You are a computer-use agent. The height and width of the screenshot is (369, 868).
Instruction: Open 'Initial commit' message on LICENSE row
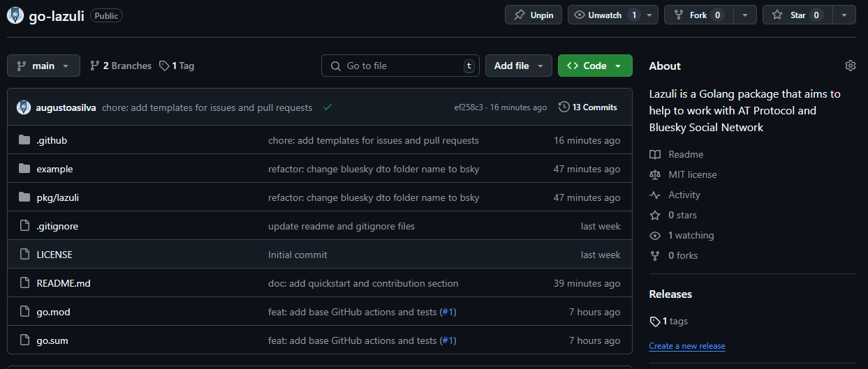(x=297, y=255)
